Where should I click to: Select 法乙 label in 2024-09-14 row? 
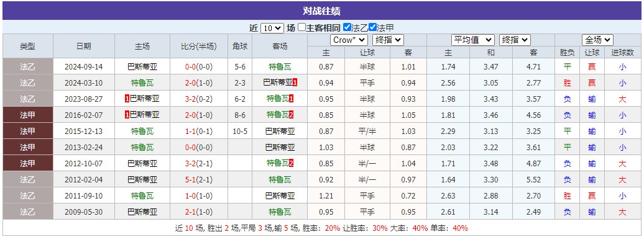point(28,67)
